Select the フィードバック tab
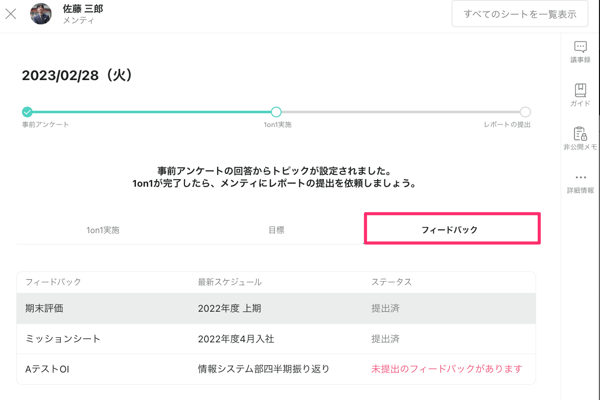Image resolution: width=600 pixels, height=400 pixels. click(x=450, y=229)
